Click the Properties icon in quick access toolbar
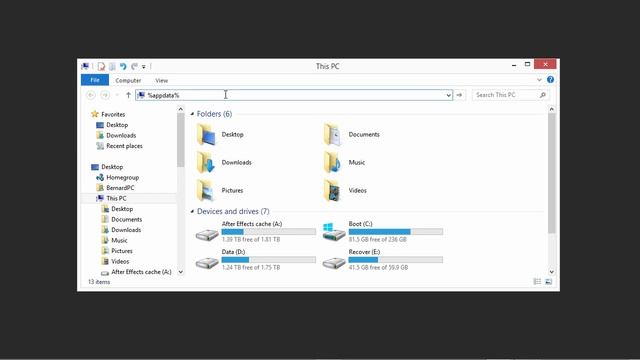 [x=101, y=66]
